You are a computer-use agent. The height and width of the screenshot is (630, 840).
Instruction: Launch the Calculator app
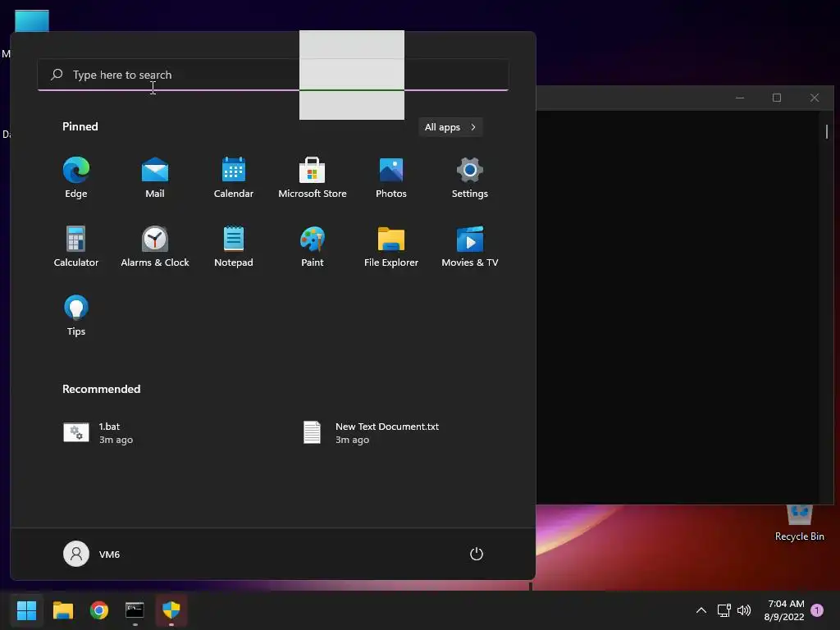(x=76, y=246)
